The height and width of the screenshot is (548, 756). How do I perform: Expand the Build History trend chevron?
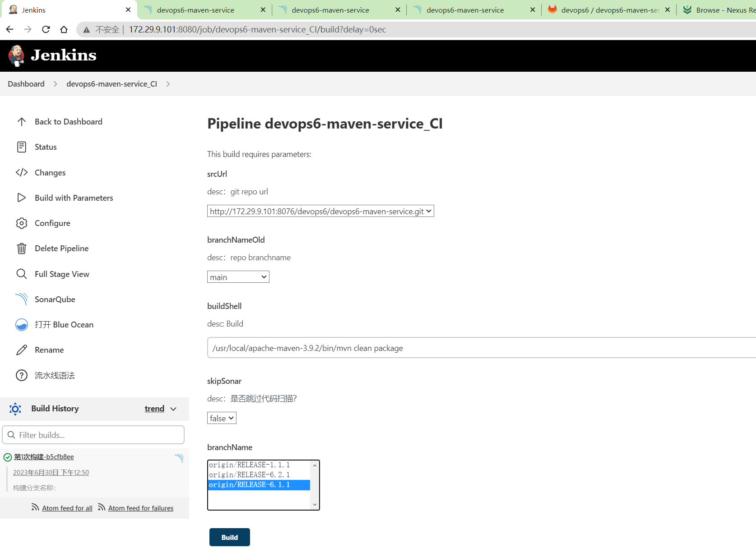173,409
